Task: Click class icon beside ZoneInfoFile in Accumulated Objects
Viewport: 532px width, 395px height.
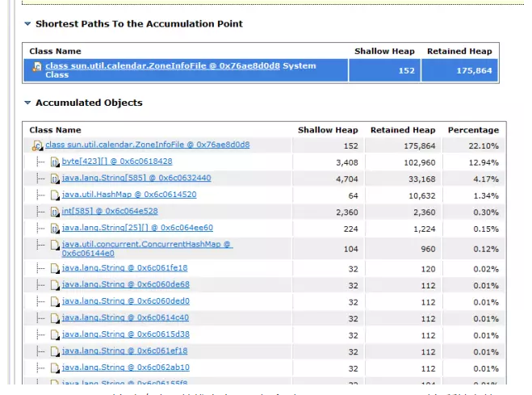Action: coord(37,145)
